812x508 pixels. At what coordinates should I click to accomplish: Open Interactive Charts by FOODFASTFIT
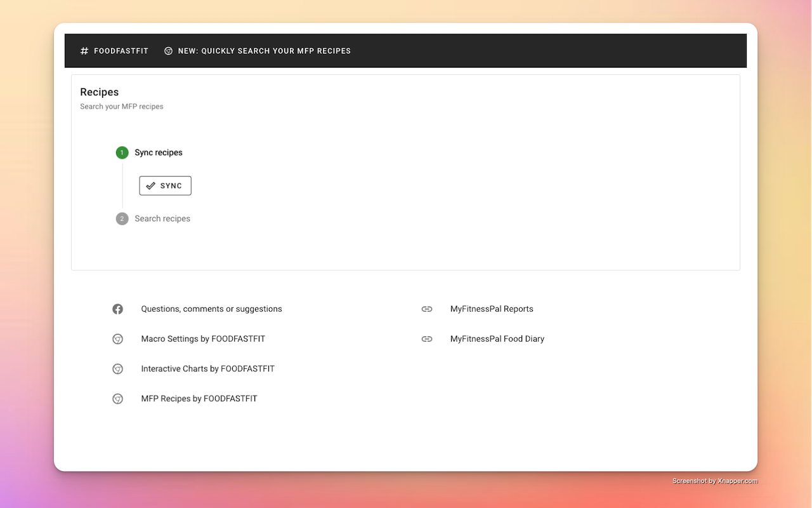(208, 369)
